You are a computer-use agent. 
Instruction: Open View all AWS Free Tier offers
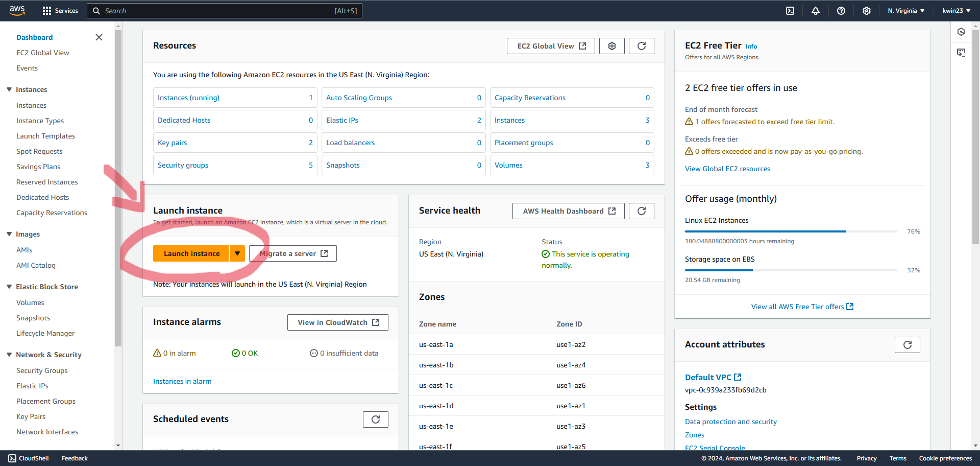click(802, 307)
